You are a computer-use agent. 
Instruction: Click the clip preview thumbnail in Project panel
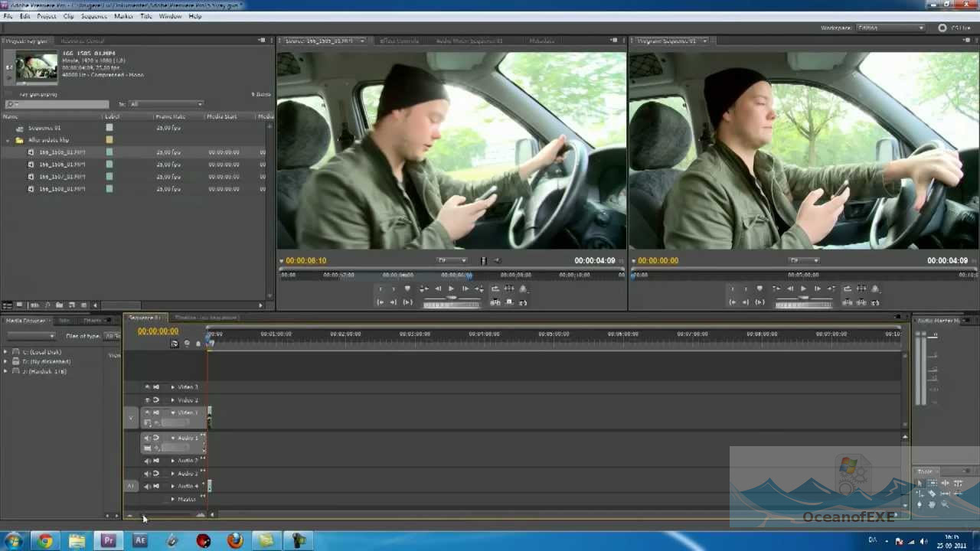[37, 67]
